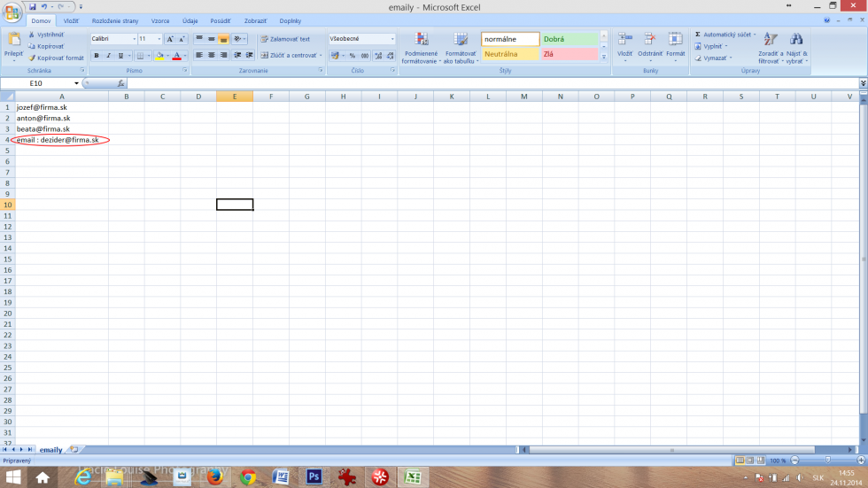Open Zoradiť a filtrovať menu

pyautogui.click(x=771, y=48)
